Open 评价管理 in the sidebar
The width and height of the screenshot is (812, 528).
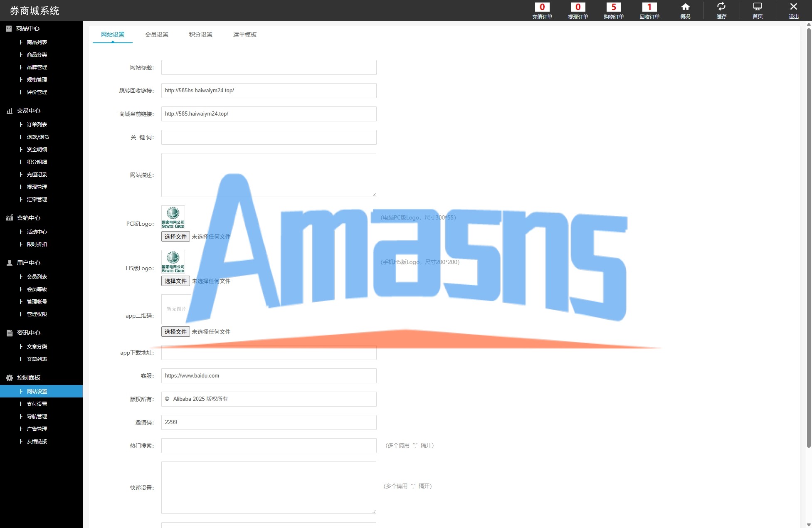click(37, 92)
